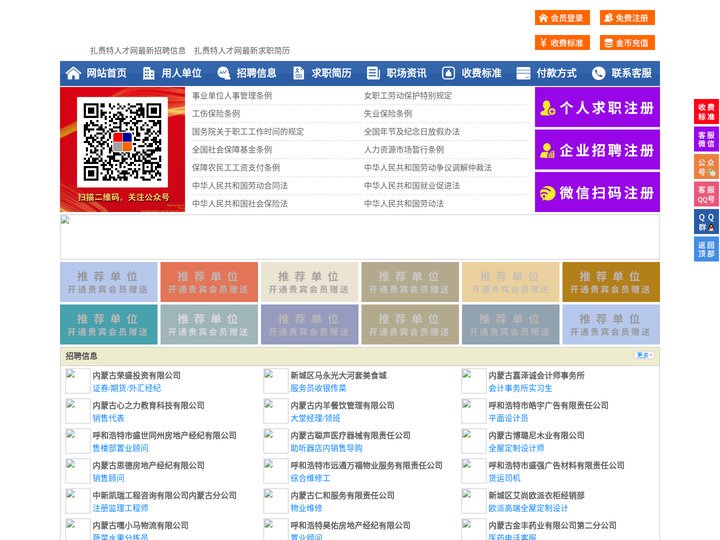Viewport: 720px width, 540px height.
Task: Click the dark gold 推荐单位 tile
Action: point(611,282)
